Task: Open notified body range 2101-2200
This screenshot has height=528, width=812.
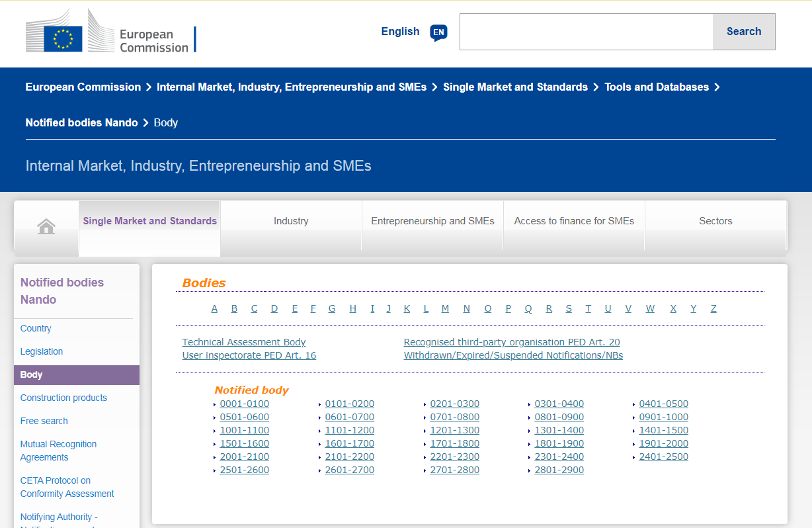Action: tap(350, 457)
